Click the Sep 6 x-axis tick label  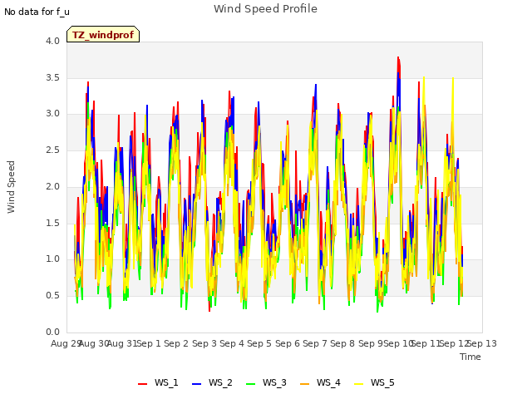(x=288, y=343)
